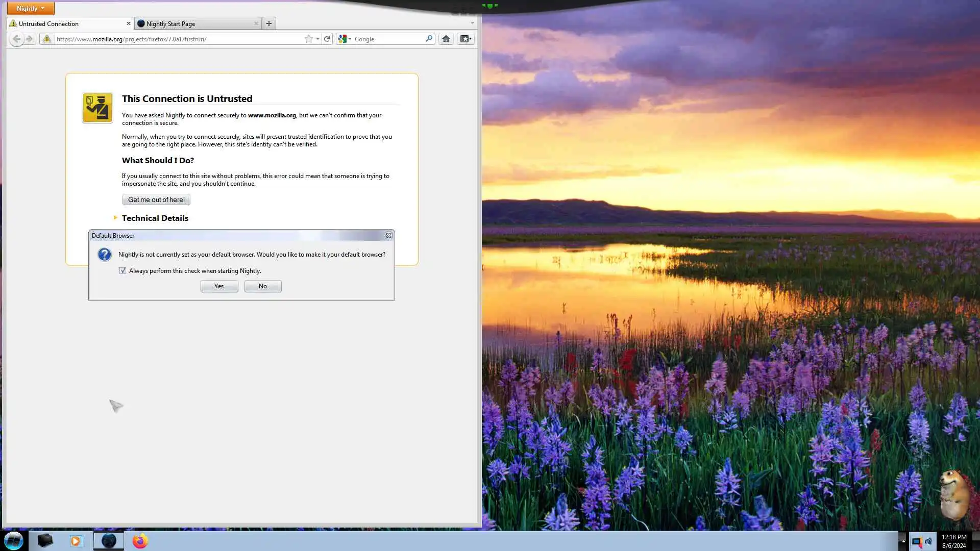Click Yes to set default browser
The width and height of the screenshot is (980, 551).
pos(219,286)
